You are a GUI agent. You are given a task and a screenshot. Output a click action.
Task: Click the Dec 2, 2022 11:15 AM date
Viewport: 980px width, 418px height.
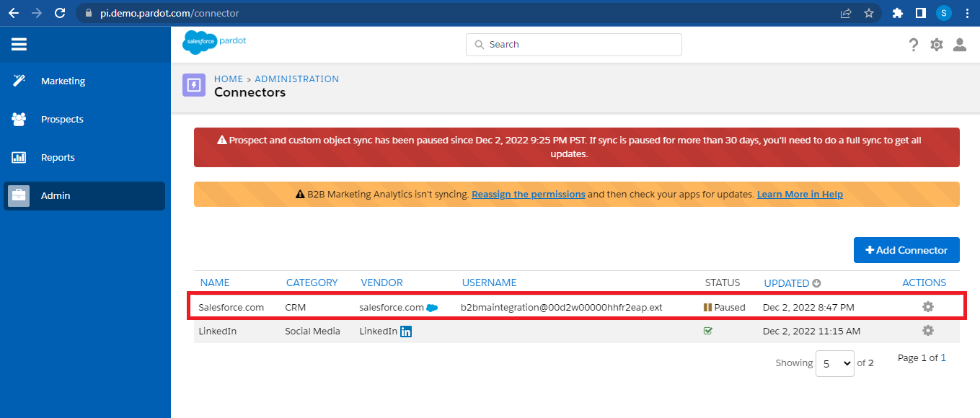click(811, 331)
